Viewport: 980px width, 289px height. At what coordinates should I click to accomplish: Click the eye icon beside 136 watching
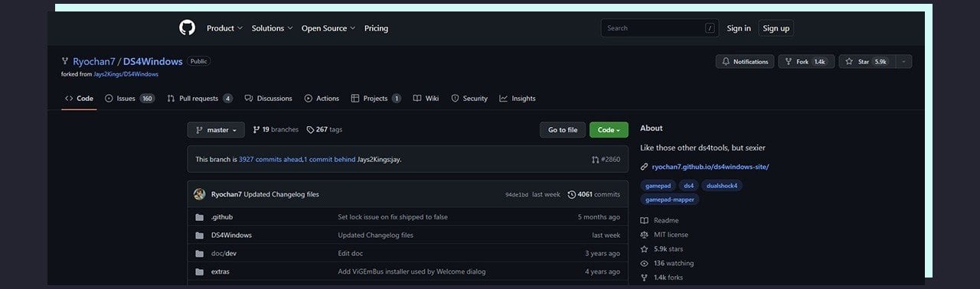tap(644, 263)
